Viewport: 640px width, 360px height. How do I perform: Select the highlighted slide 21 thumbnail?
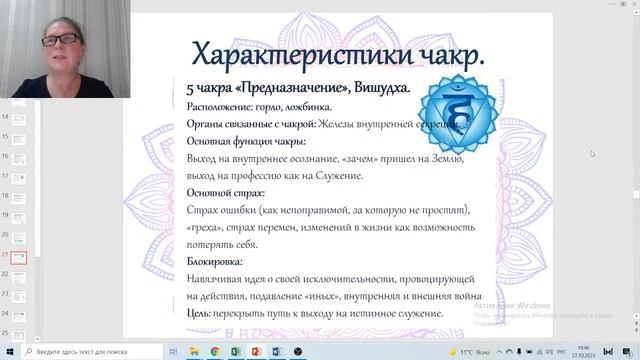point(18,258)
